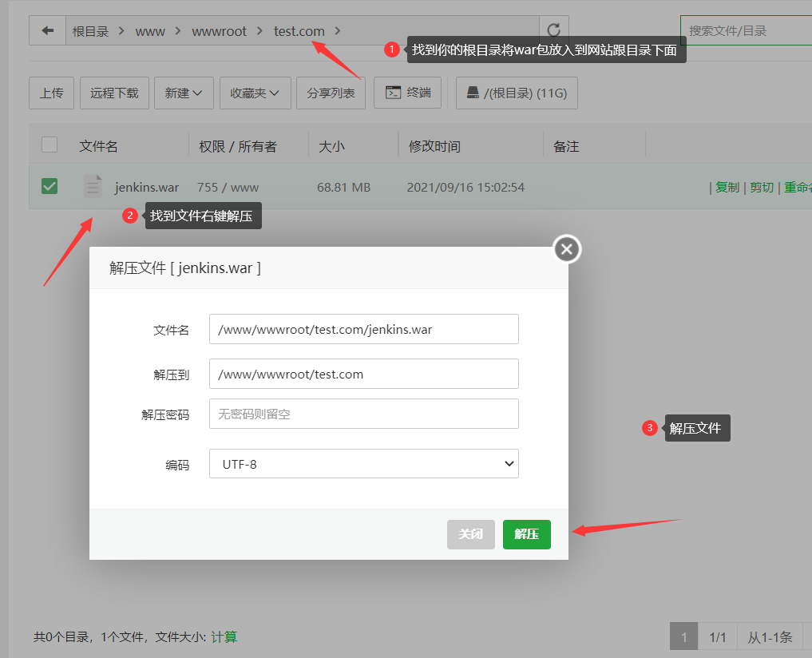The height and width of the screenshot is (658, 812).
Task: Click the 文件名 path input field
Action: click(x=363, y=329)
